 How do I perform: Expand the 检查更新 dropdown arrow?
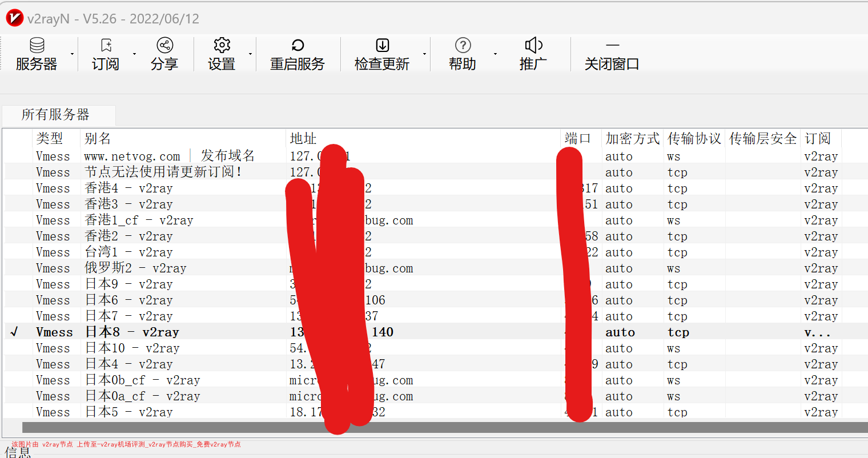tap(424, 54)
